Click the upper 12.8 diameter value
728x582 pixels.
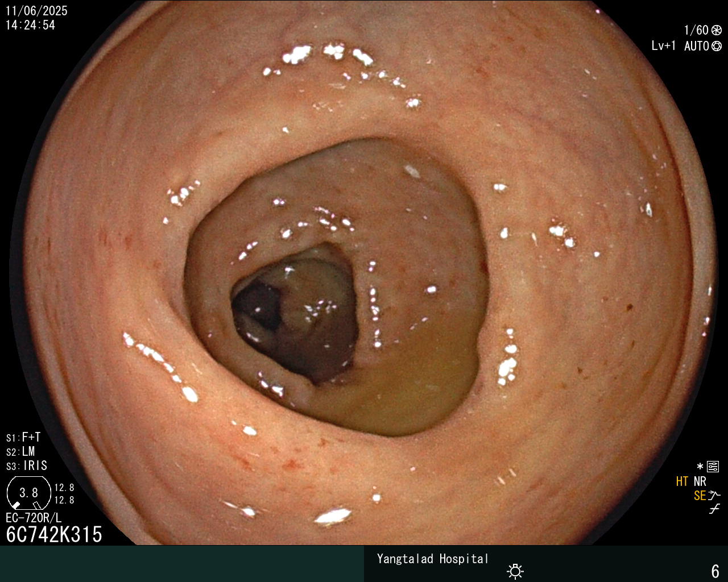pos(64,488)
